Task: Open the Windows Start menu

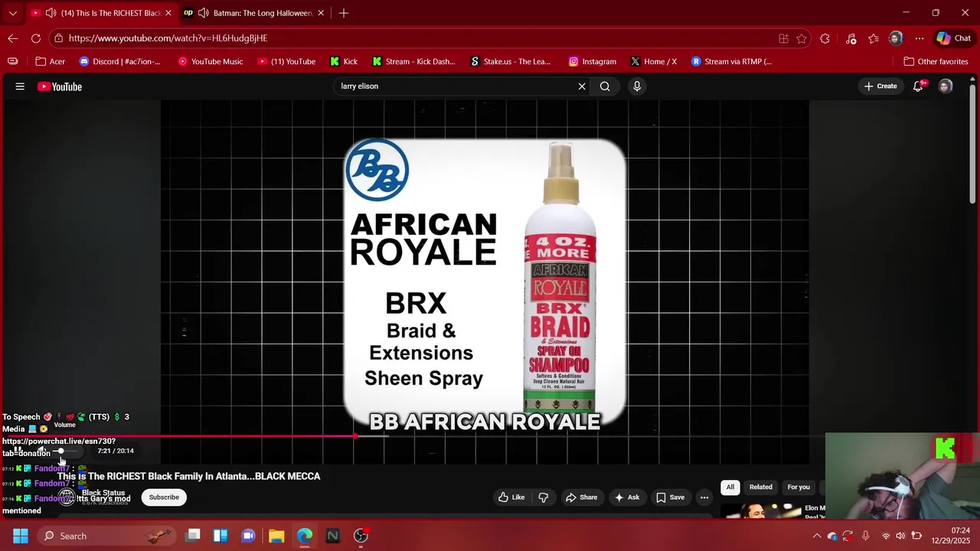Action: (21, 536)
